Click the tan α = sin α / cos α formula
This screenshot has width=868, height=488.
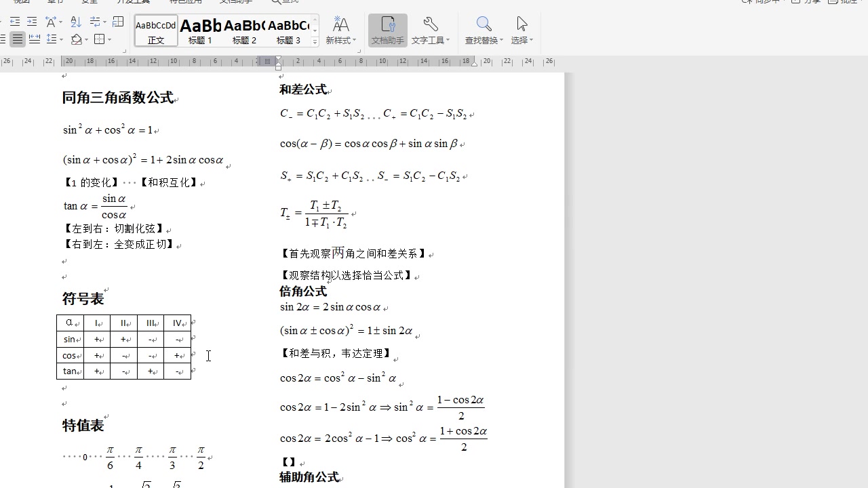click(x=96, y=206)
